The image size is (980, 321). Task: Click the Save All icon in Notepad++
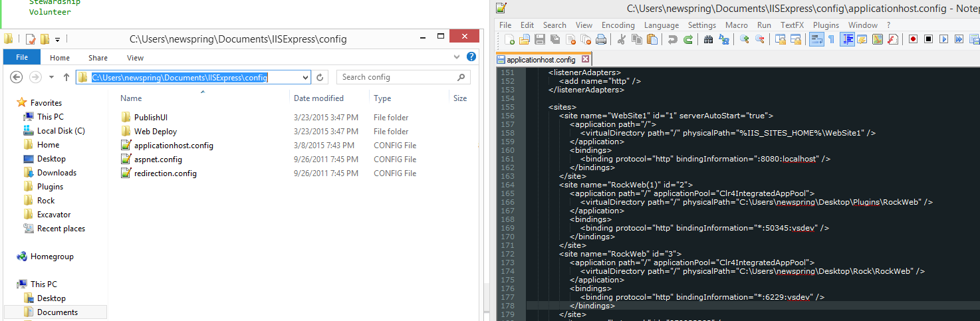pyautogui.click(x=555, y=39)
